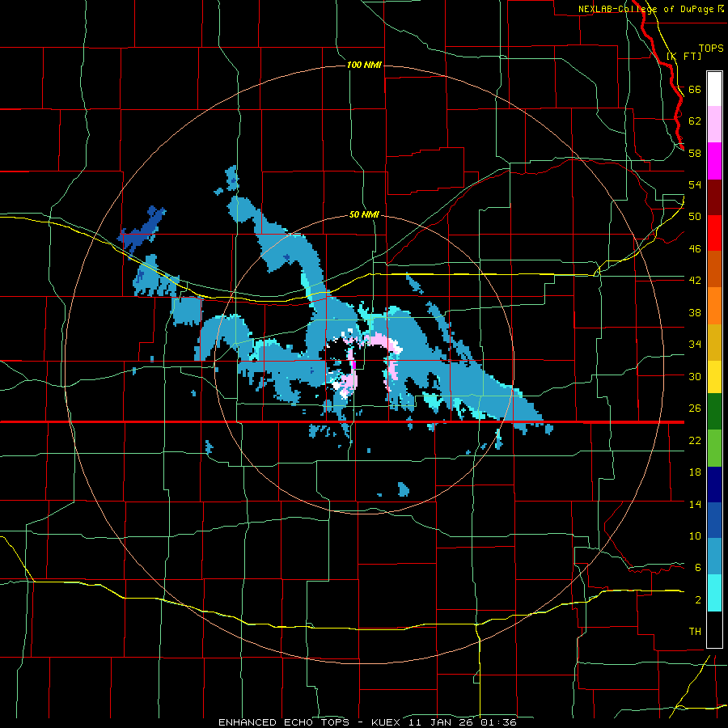
Task: Click the 62 legend value
Action: (695, 121)
